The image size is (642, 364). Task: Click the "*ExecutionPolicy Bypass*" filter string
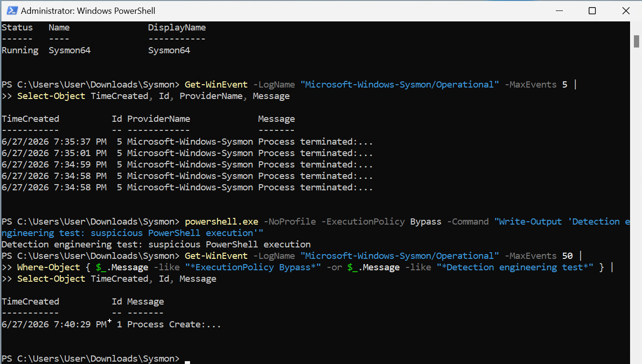pyautogui.click(x=253, y=267)
